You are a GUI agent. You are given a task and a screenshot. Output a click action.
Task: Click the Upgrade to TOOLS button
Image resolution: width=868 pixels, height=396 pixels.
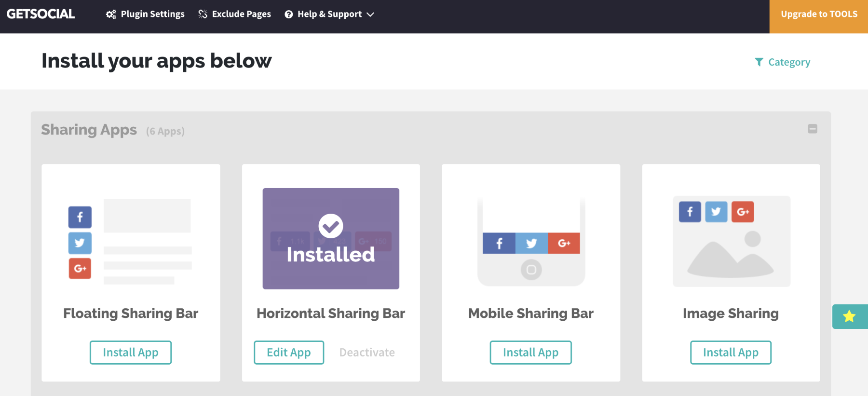click(x=819, y=16)
